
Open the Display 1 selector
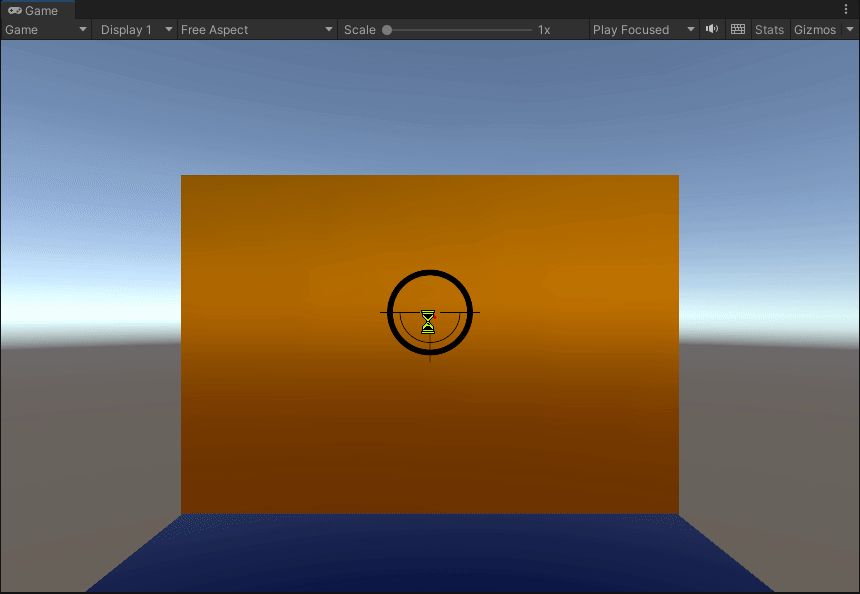coord(133,29)
